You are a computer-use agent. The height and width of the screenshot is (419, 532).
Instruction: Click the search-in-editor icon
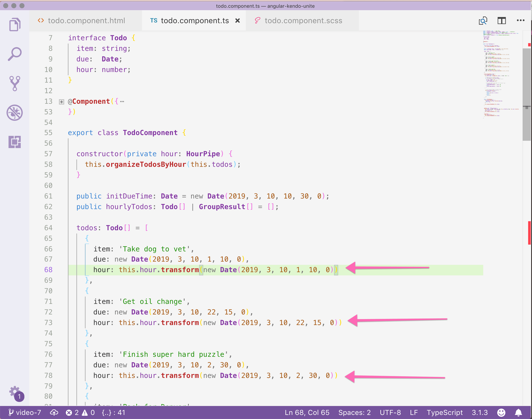[x=483, y=21]
